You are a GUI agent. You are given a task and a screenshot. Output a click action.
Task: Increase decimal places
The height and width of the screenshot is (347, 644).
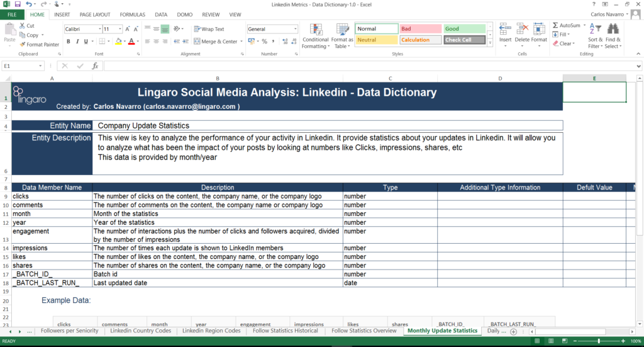tap(285, 41)
